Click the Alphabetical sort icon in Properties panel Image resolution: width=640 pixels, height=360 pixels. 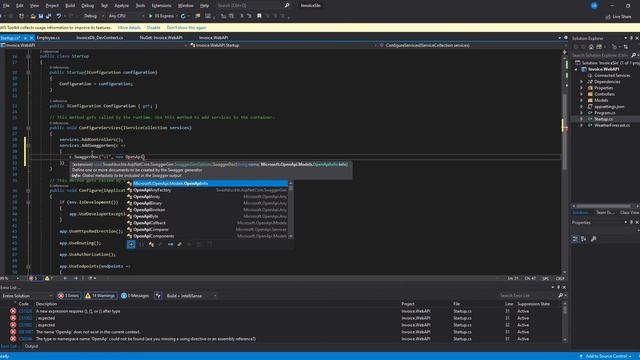point(584,239)
